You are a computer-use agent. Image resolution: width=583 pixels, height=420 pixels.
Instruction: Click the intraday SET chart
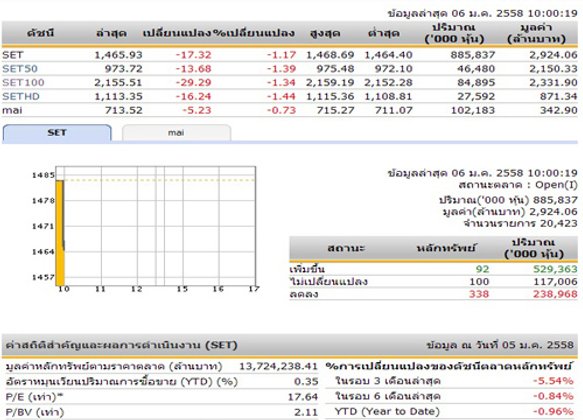coord(156,226)
